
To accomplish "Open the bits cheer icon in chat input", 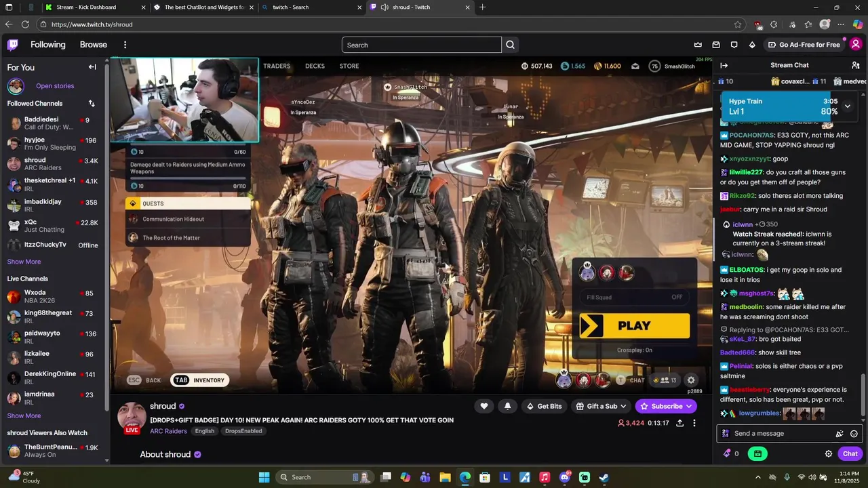I will [840, 434].
